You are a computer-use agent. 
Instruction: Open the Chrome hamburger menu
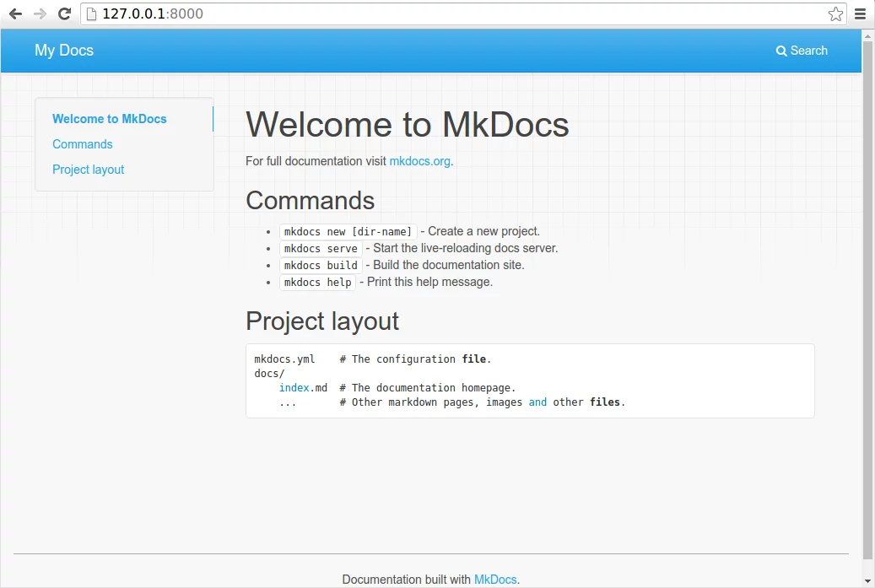point(860,13)
